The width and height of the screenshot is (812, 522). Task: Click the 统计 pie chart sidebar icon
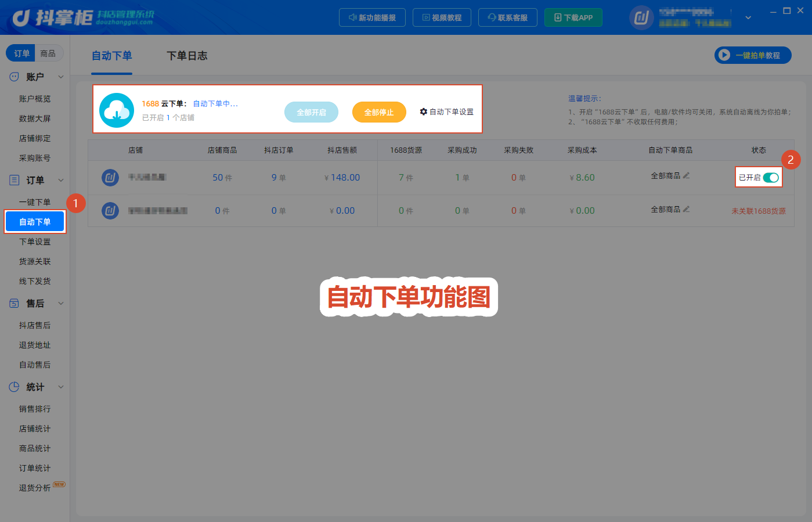coord(15,387)
